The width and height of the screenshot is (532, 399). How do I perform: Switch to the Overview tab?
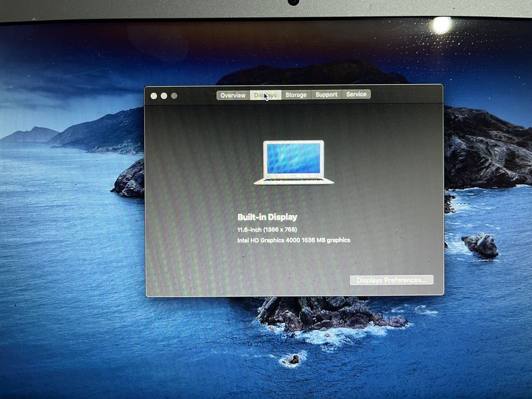pyautogui.click(x=233, y=95)
